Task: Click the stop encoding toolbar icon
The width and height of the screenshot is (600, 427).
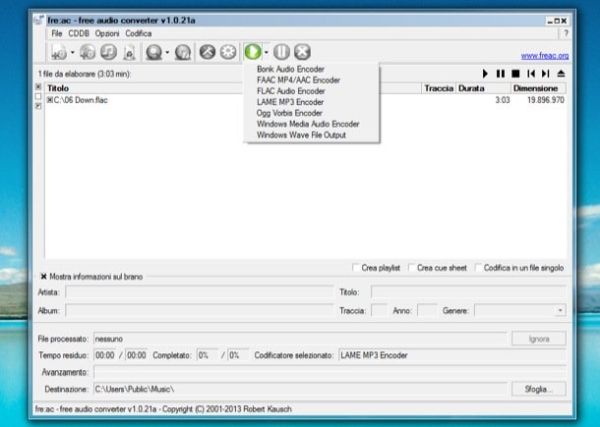Action: point(302,52)
